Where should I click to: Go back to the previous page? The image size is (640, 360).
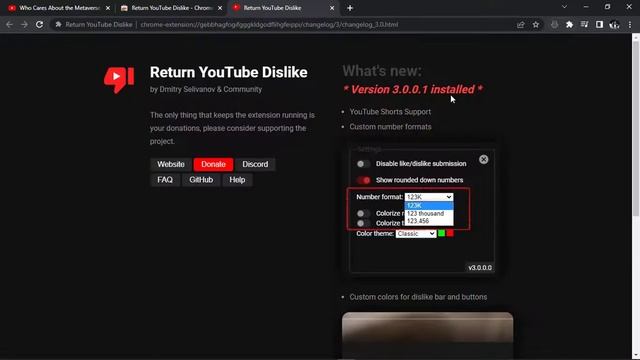tap(9, 25)
